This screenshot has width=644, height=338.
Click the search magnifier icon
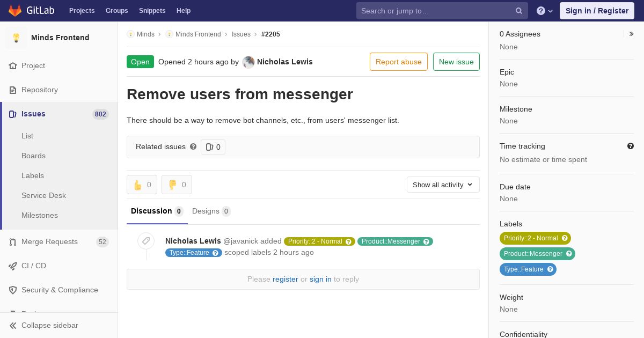pyautogui.click(x=519, y=11)
